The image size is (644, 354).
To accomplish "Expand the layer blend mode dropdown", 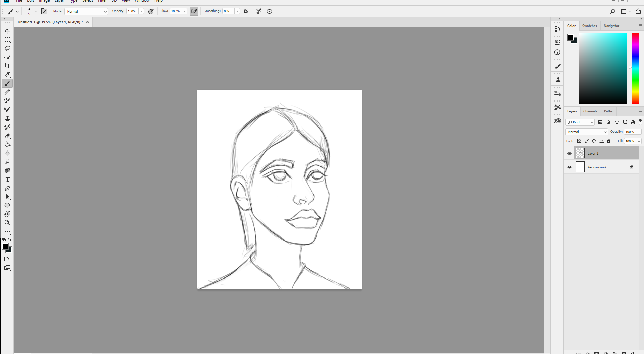I will click(587, 132).
